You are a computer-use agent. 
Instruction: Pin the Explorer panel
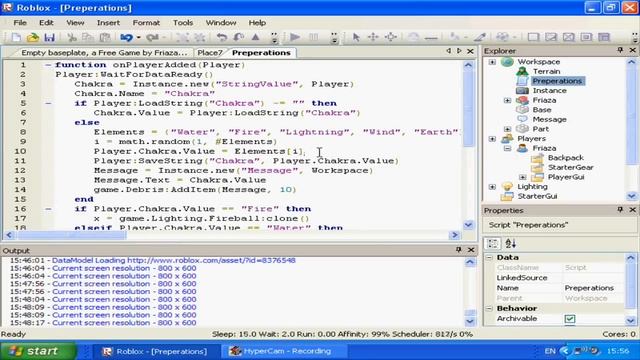(x=620, y=50)
